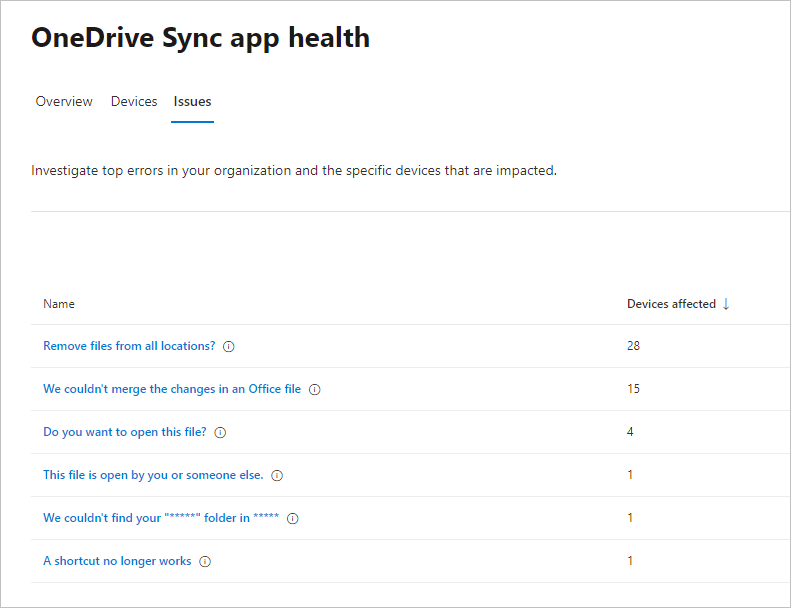
Task: Click the Name column header
Action: (x=59, y=304)
